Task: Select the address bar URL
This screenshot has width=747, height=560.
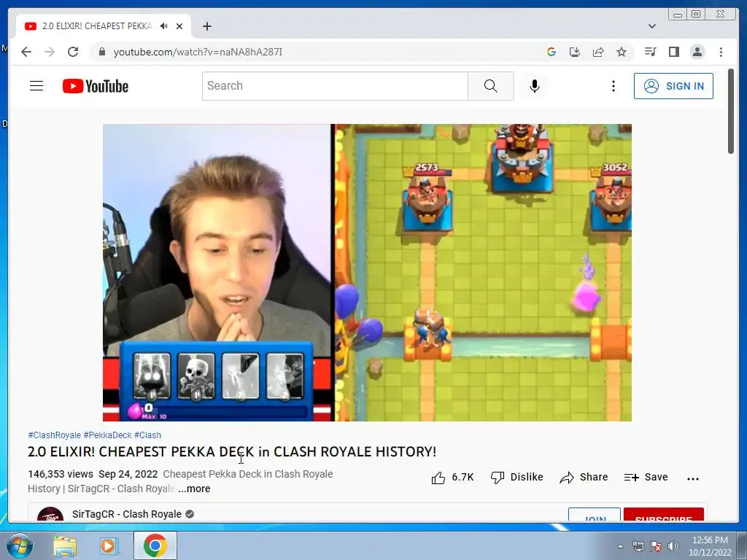Action: [x=198, y=52]
